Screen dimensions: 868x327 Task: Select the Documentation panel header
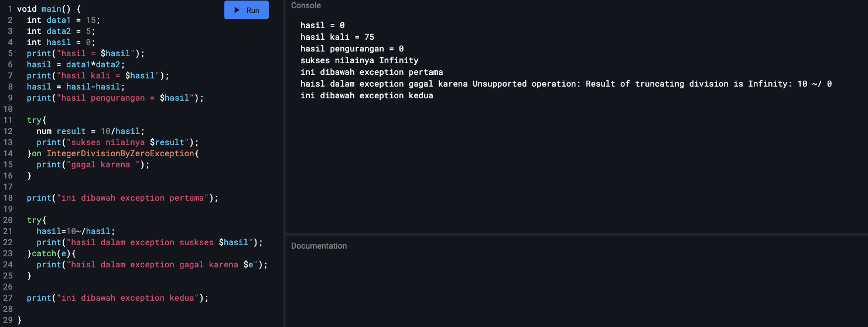tap(319, 246)
